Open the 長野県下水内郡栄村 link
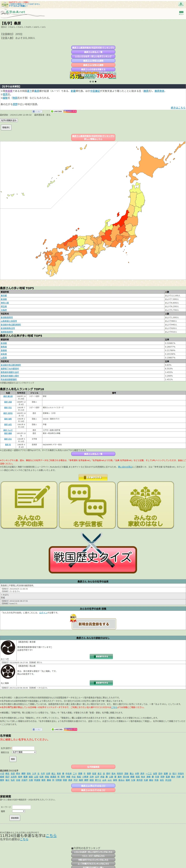186x868 pixels. [10, 369]
